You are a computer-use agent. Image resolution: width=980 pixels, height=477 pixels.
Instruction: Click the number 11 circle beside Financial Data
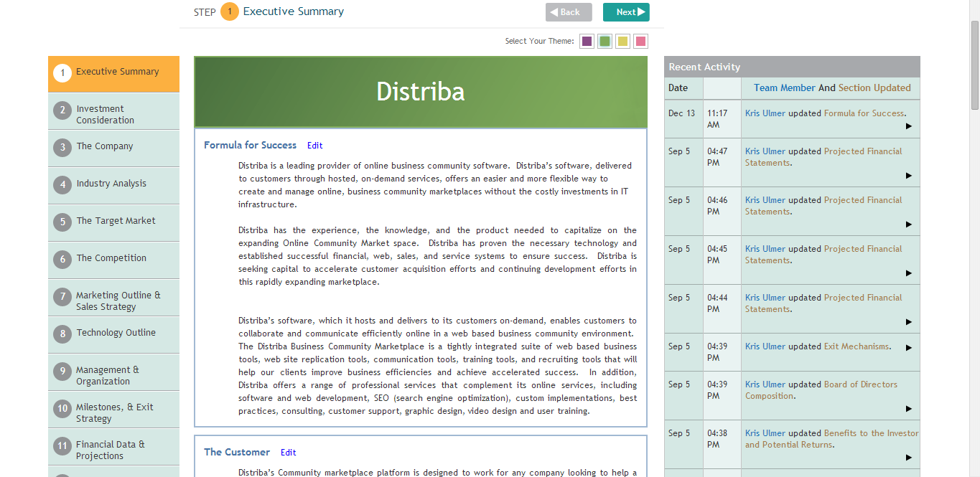(x=62, y=446)
